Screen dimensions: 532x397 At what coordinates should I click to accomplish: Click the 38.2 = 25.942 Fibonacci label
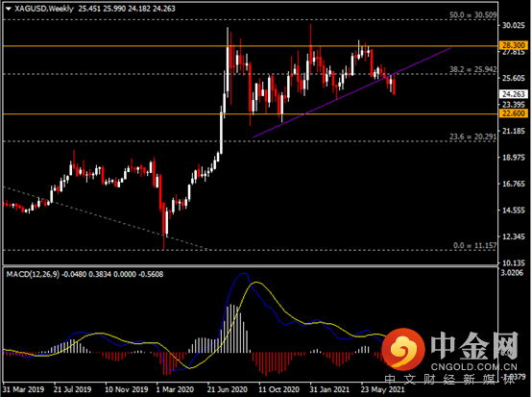473,69
